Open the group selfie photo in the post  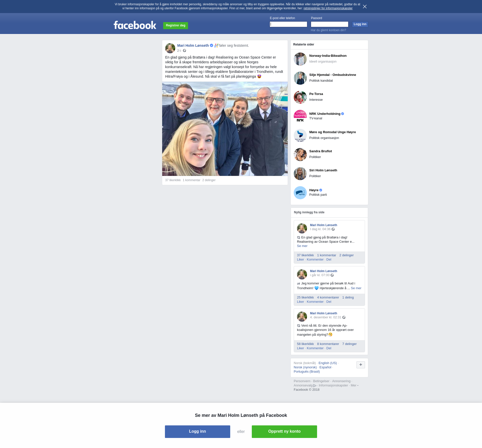pos(225,129)
